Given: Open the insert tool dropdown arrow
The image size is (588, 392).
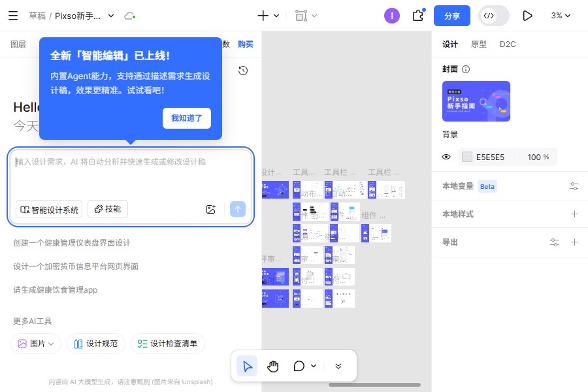Looking at the screenshot, I should 276,16.
